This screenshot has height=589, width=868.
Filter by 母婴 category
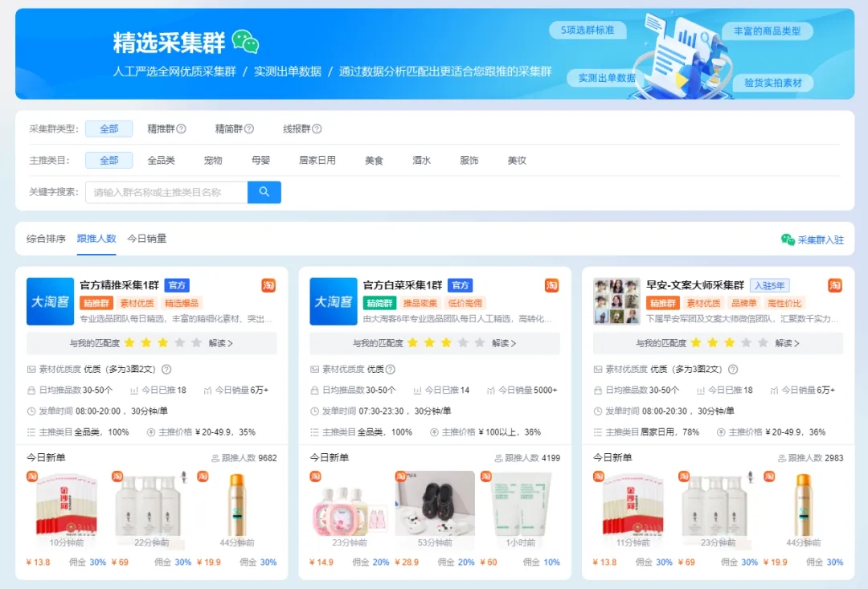click(x=260, y=161)
